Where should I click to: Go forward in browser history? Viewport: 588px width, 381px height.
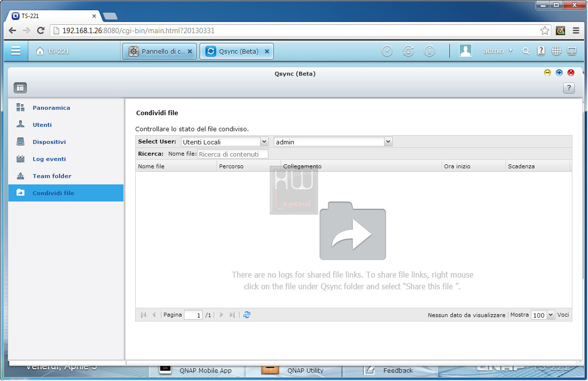[x=26, y=31]
